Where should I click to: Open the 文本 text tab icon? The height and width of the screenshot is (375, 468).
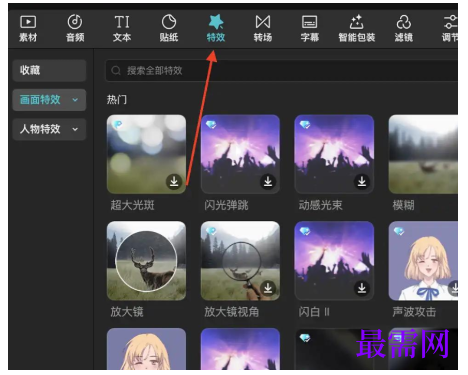(x=122, y=22)
